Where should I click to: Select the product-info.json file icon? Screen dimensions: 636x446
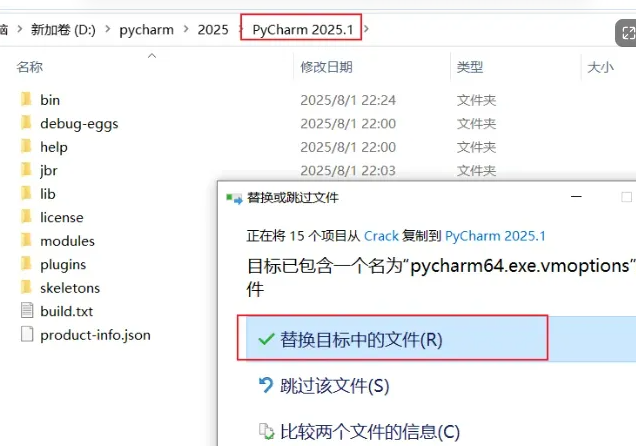[x=27, y=334]
